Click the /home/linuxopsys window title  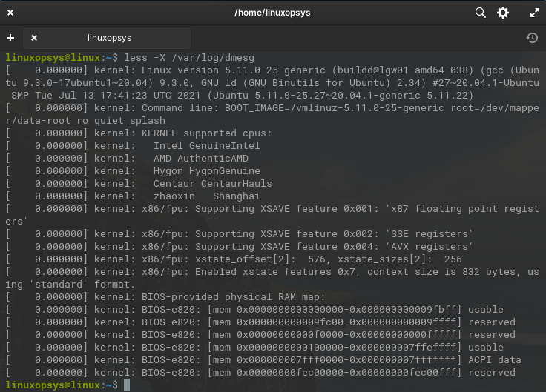pyautogui.click(x=272, y=13)
